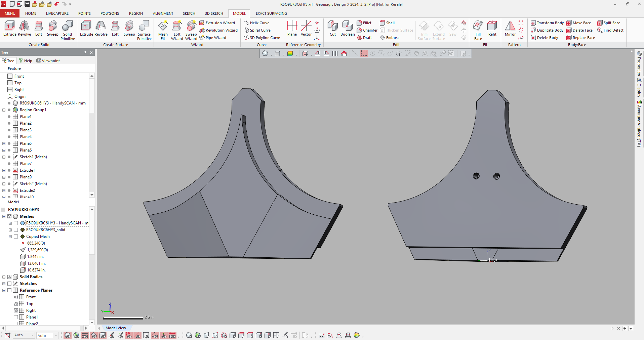
Task: Toggle visibility of Front reference plane
Action: [16, 297]
